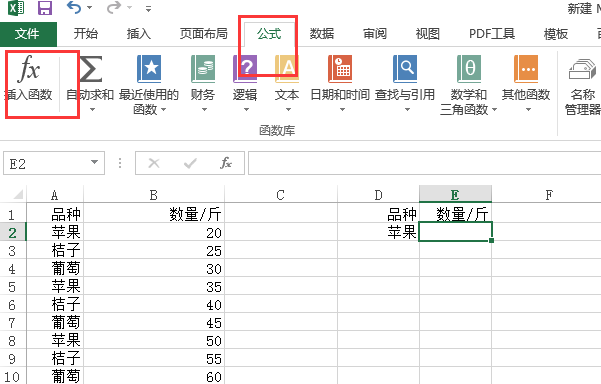Click the formula bar cancel X icon
Image resolution: width=601 pixels, height=384 pixels.
click(x=154, y=163)
